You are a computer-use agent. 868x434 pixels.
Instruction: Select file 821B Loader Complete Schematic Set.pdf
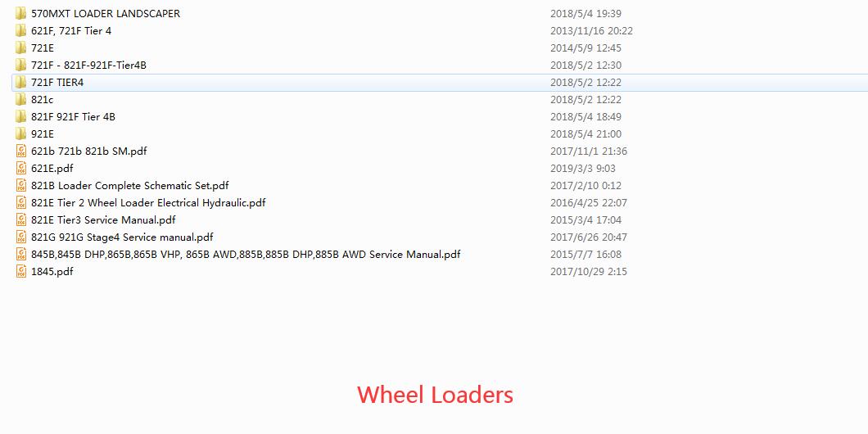pyautogui.click(x=130, y=185)
